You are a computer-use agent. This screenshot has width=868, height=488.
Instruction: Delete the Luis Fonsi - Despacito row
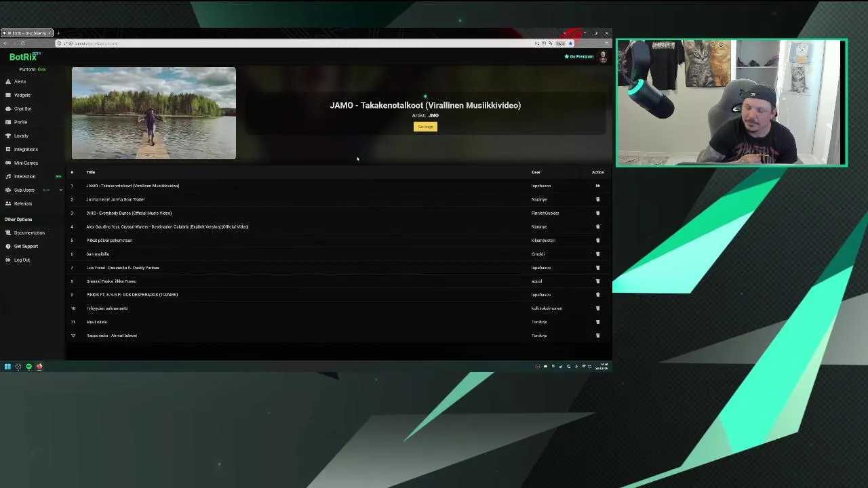click(597, 267)
